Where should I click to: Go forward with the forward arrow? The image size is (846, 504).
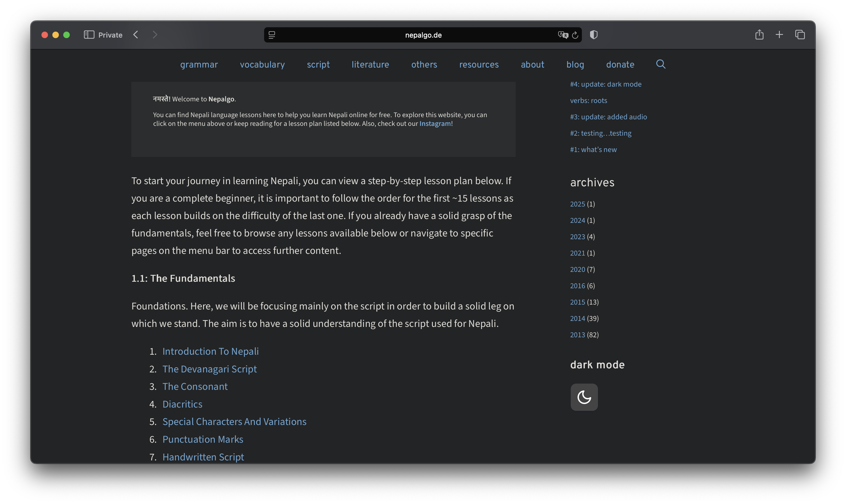pyautogui.click(x=155, y=35)
